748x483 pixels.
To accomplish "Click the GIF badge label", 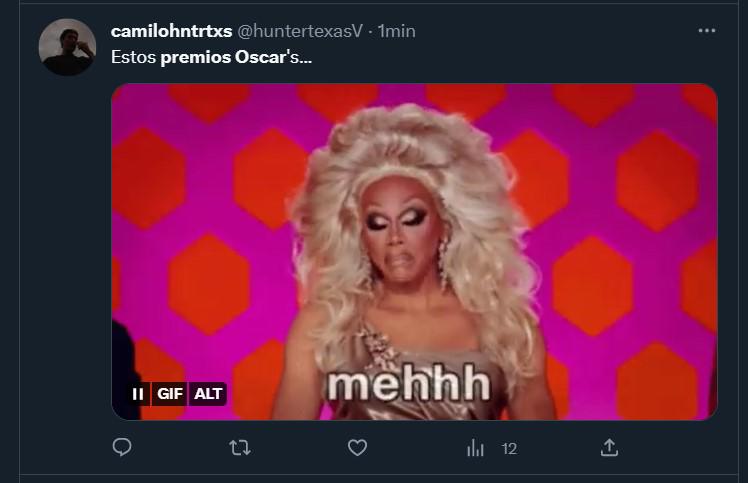I will click(x=170, y=394).
